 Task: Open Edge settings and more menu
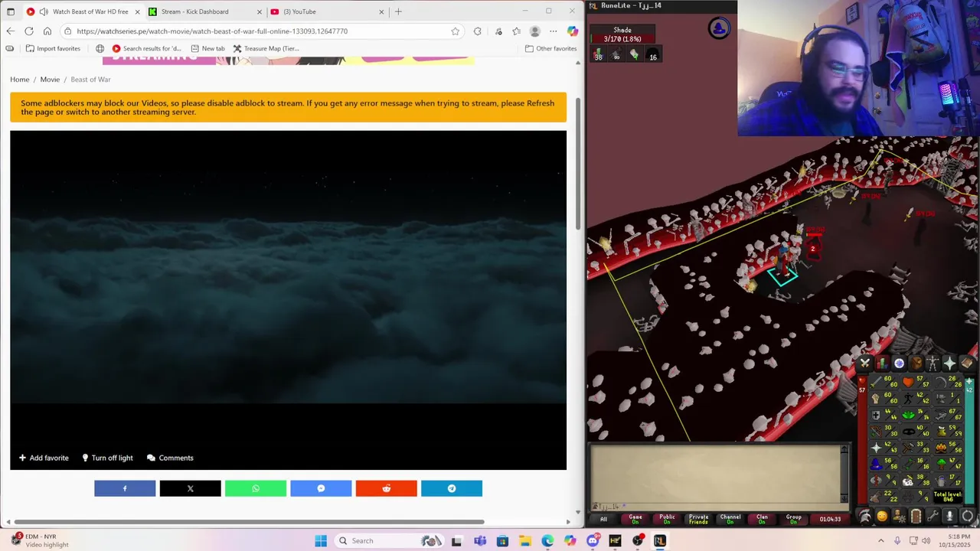pyautogui.click(x=553, y=31)
